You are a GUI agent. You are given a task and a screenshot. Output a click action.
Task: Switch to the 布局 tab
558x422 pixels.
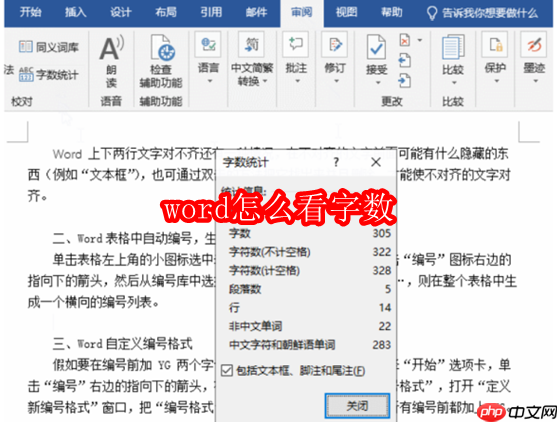[166, 12]
